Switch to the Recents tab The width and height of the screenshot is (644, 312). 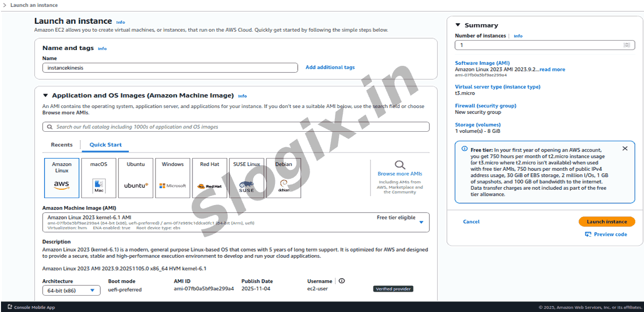pos(61,145)
